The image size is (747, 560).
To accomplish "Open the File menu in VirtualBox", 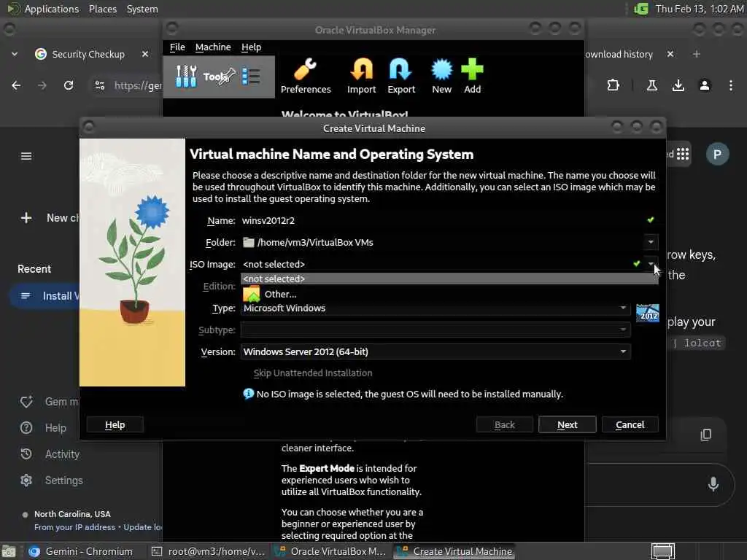I will click(177, 47).
